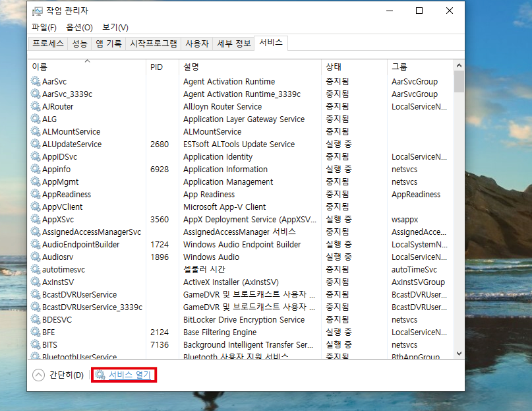Open the 파일(F) menu

pyautogui.click(x=44, y=27)
